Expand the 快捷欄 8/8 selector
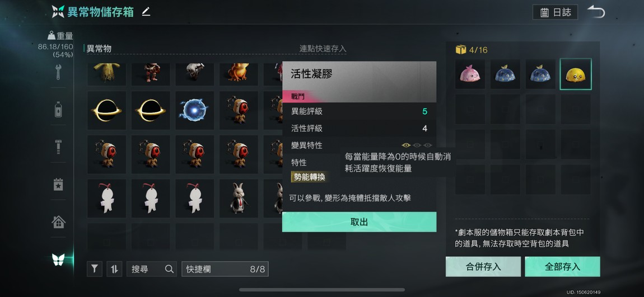Screen dimensions: 644x297 tap(225, 269)
